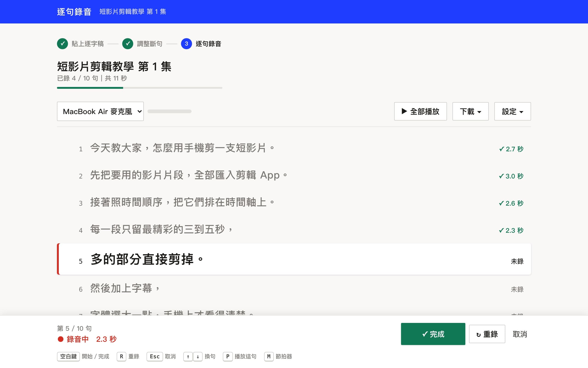This screenshot has width=588, height=368.
Task: Click 全部播放 to play all sentences
Action: pyautogui.click(x=420, y=111)
